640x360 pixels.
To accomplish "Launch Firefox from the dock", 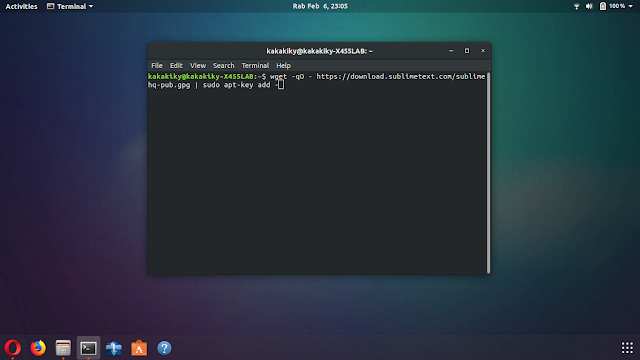I will (x=38, y=348).
